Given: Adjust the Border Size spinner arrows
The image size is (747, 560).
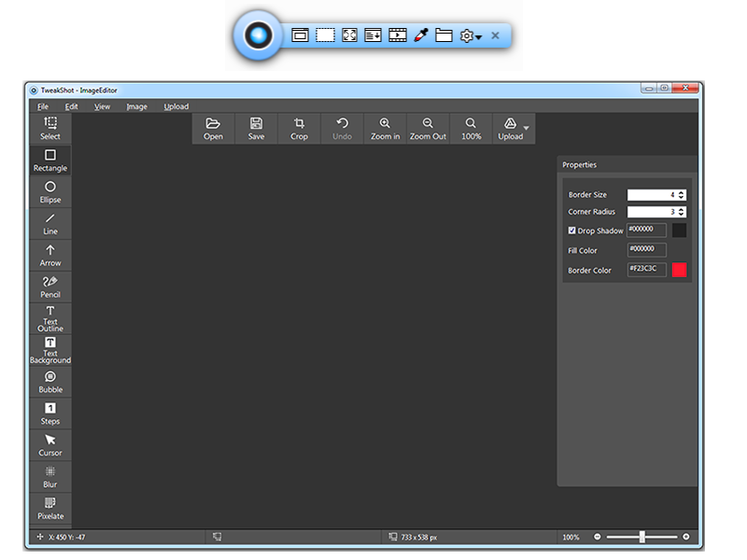Looking at the screenshot, I should 682,195.
